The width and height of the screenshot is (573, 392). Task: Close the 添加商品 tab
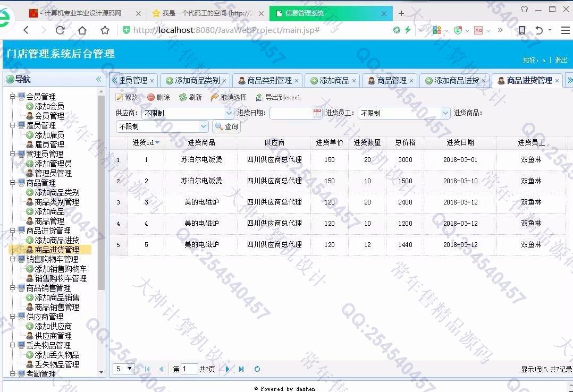tap(354, 81)
